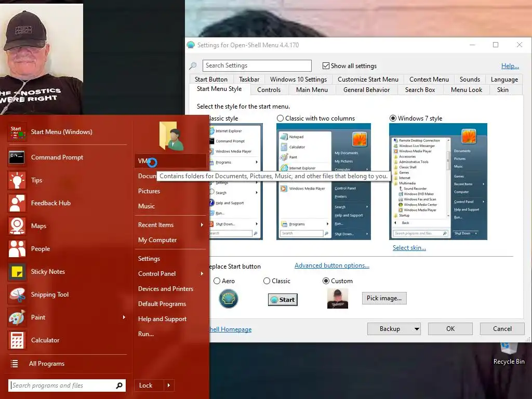Click Cancel in settings dialog
The height and width of the screenshot is (399, 532).
click(502, 329)
